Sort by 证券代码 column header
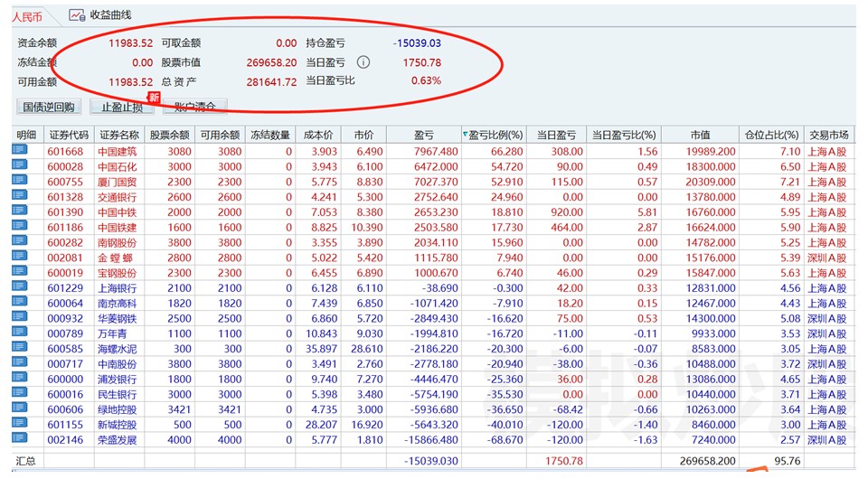This screenshot has width=868, height=488. [x=69, y=135]
